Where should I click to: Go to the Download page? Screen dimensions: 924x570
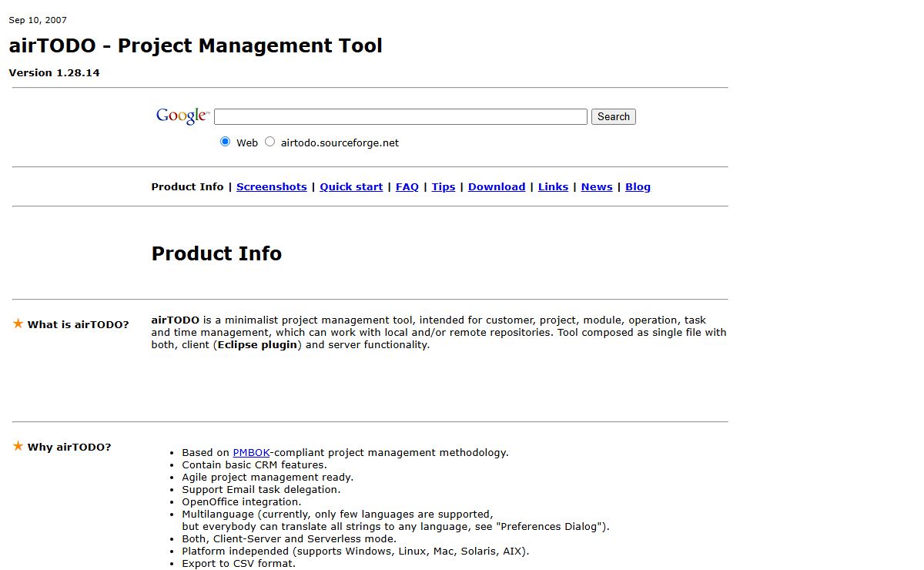(497, 186)
